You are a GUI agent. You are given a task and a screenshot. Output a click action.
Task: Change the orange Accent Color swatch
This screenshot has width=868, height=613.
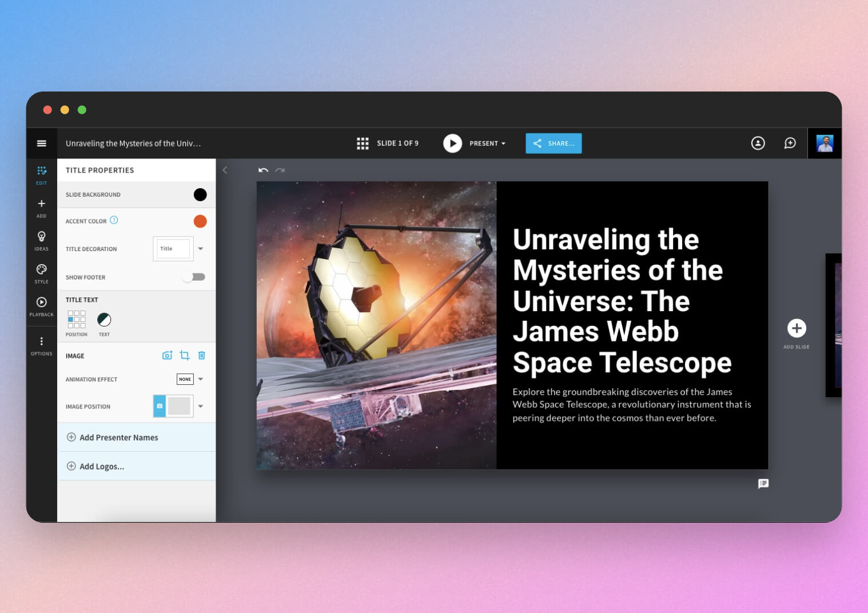[200, 221]
